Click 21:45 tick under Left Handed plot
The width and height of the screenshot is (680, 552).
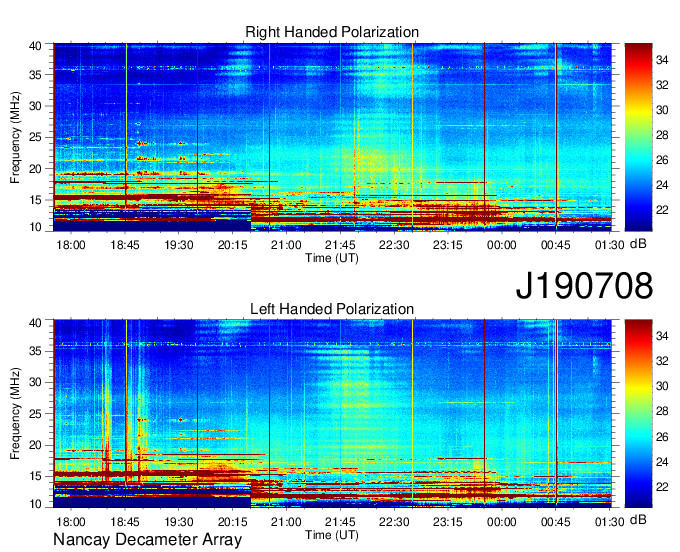click(x=340, y=522)
